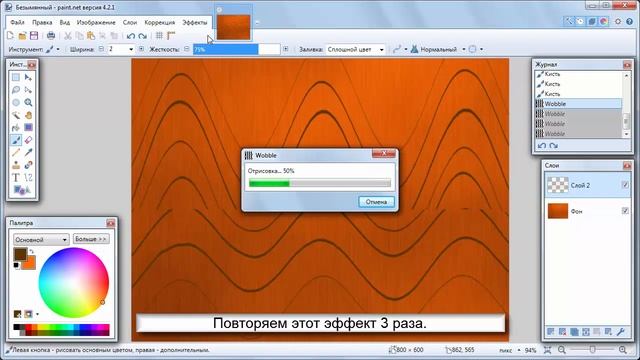Open the Ширина brush width dropdown
The width and height of the screenshot is (640, 360).
(131, 49)
